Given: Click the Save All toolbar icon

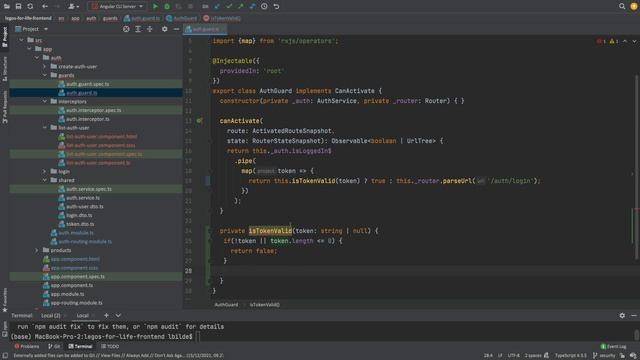Looking at the screenshot, I should coord(18,7).
